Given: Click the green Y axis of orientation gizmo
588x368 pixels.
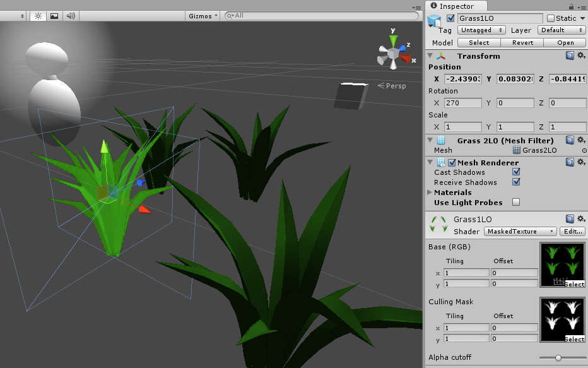Looking at the screenshot, I should point(394,41).
